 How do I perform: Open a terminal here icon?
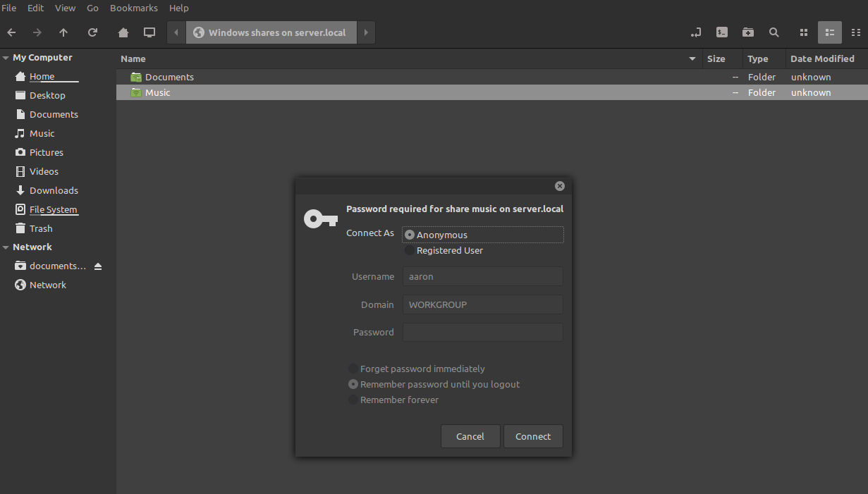pos(722,32)
